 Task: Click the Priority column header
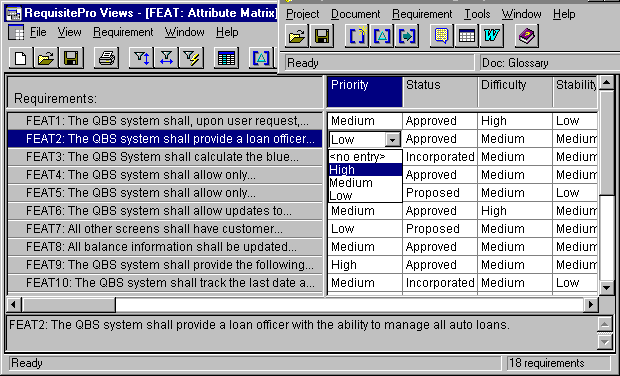pos(365,92)
